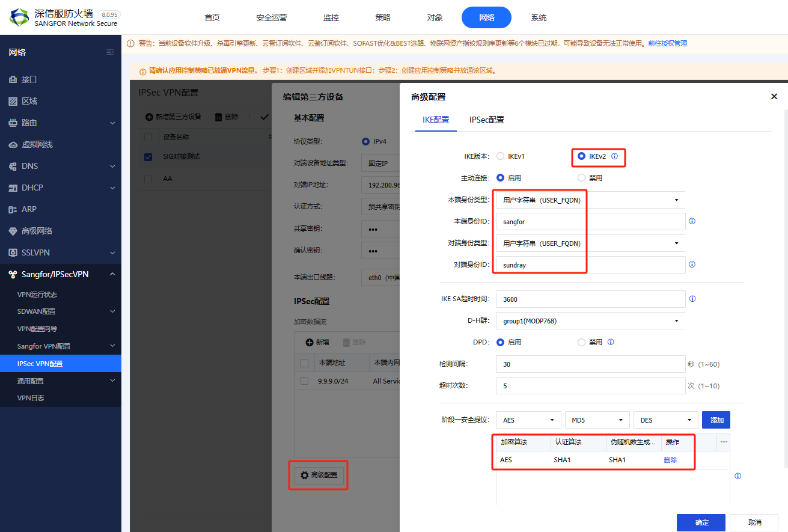Viewport: 788px width, 532px height.
Task: Select 禁用 for 主动连接
Action: pyautogui.click(x=581, y=178)
